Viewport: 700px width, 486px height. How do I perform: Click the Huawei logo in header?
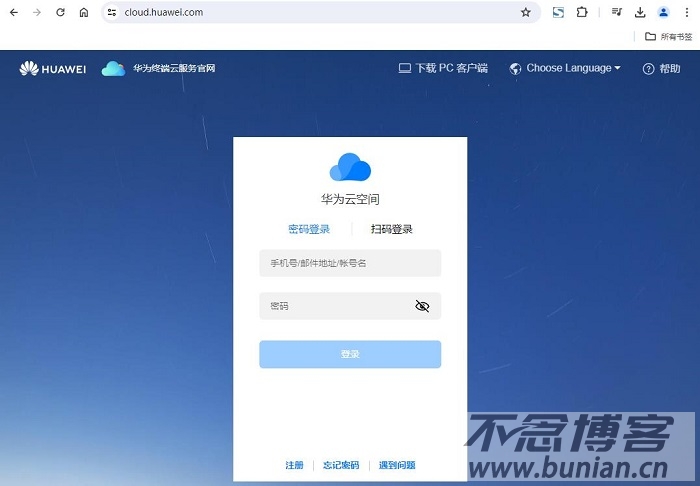52,69
